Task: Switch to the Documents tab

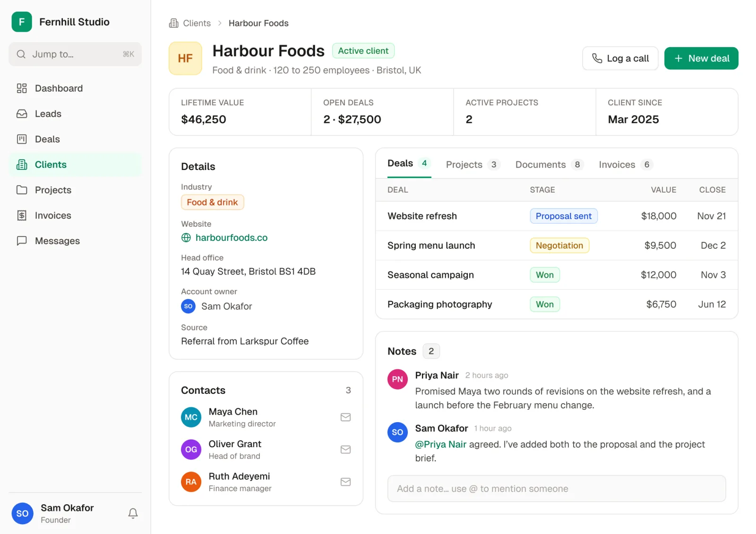Action: tap(550, 164)
